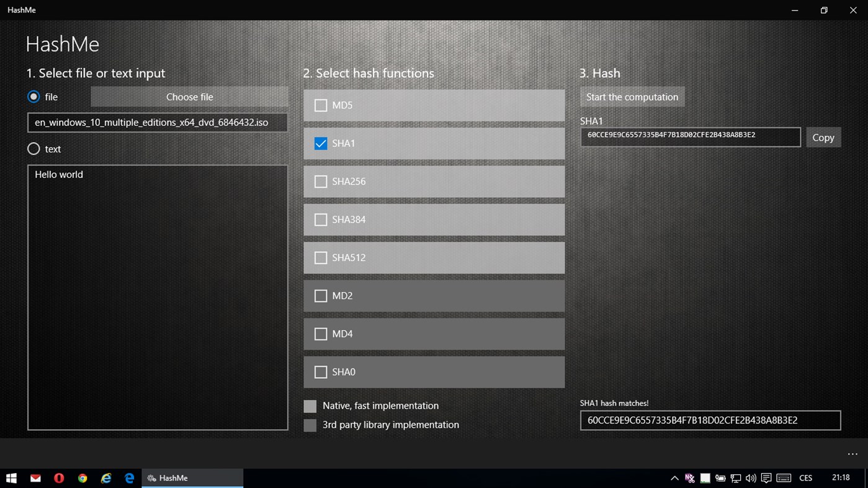The height and width of the screenshot is (488, 868).
Task: Open the Action Center notifications icon
Action: (x=766, y=478)
